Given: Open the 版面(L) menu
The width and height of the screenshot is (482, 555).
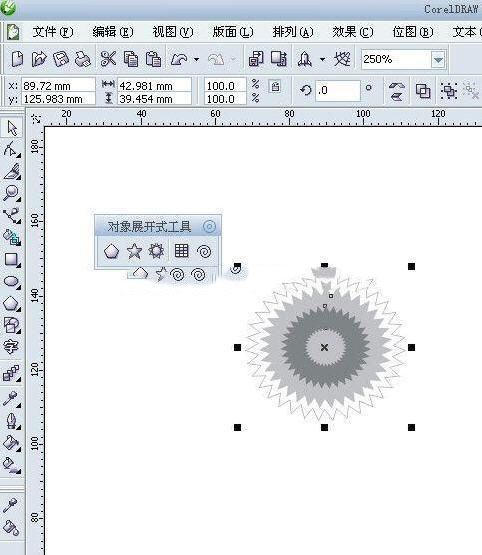Looking at the screenshot, I should [233, 32].
